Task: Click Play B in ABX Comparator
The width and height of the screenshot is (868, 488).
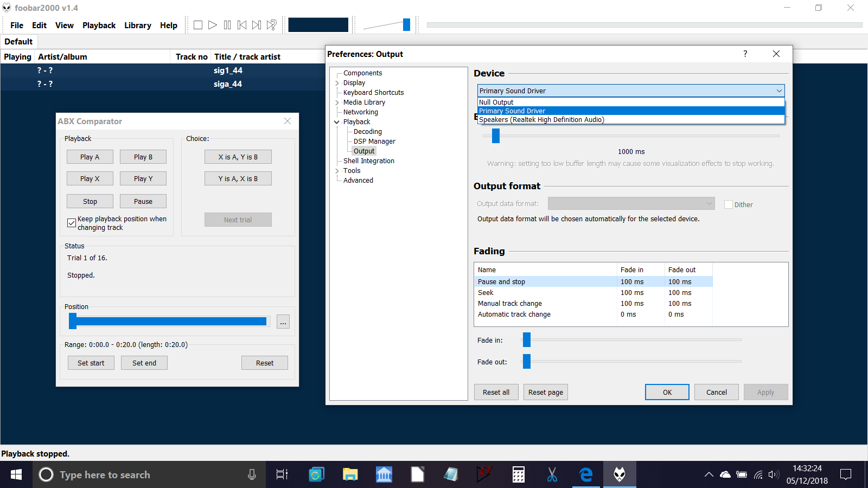Action: coord(143,157)
